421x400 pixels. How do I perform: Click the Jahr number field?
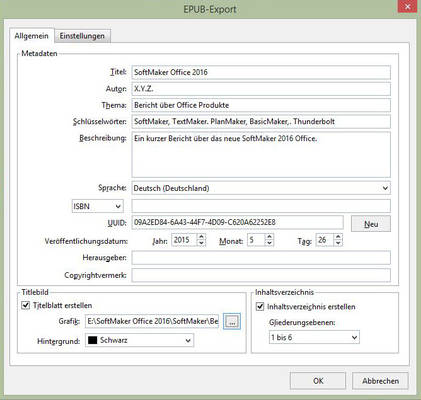point(184,240)
